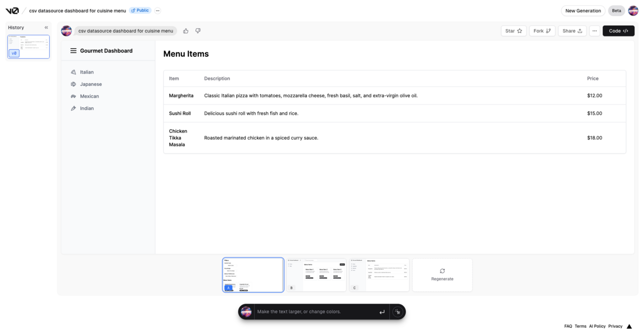Start a New Generation

tap(583, 11)
